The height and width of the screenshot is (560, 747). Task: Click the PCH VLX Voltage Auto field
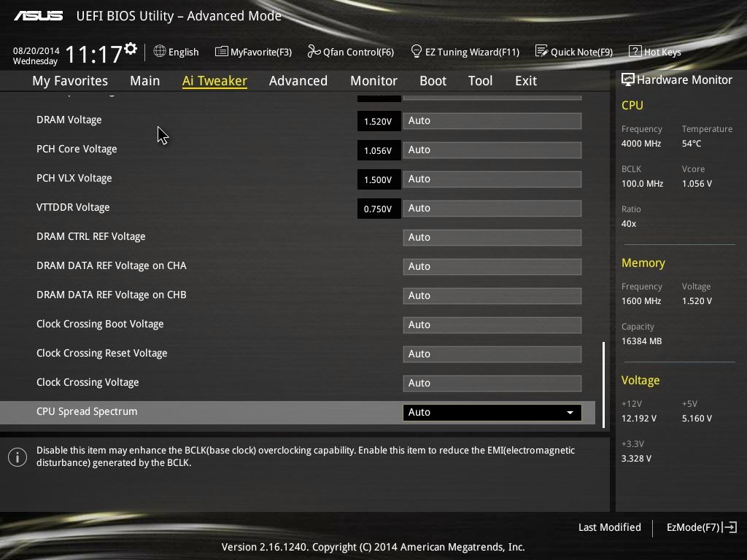click(492, 179)
